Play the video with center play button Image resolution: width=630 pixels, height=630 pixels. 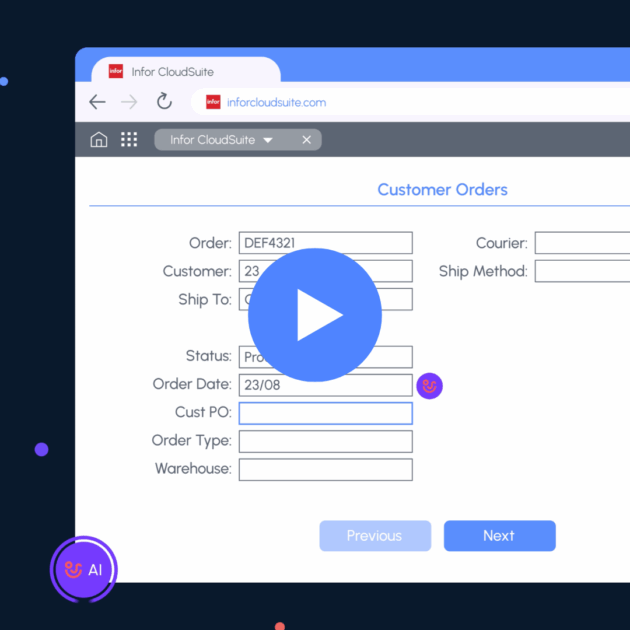coord(315,315)
